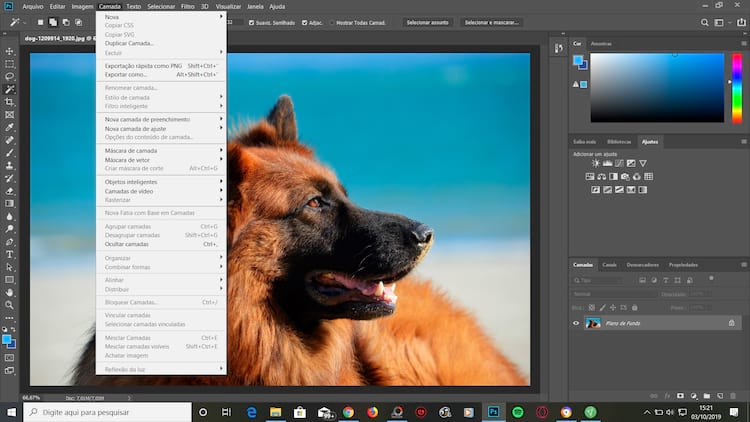This screenshot has width=750, height=422.
Task: Choose Exportação rápida como PNG
Action: pos(161,66)
